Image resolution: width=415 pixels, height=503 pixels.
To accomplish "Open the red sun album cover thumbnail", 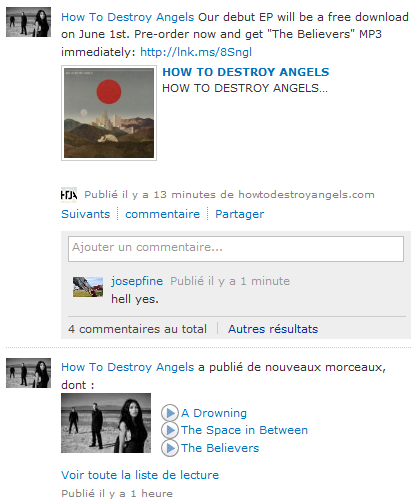I will [109, 113].
